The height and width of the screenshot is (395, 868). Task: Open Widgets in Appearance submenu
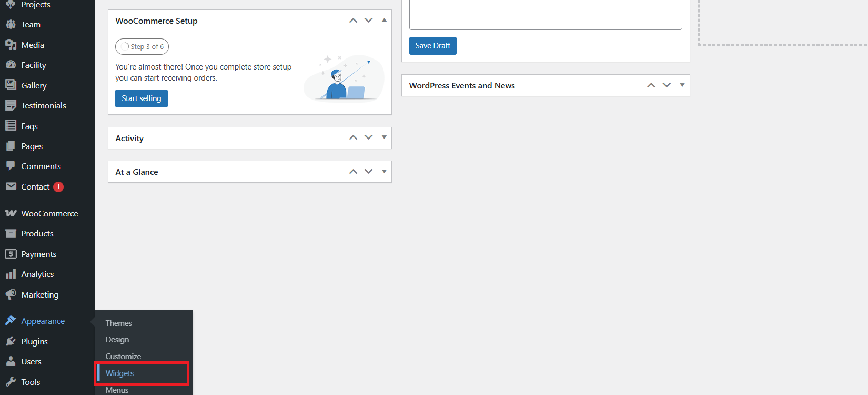point(119,373)
